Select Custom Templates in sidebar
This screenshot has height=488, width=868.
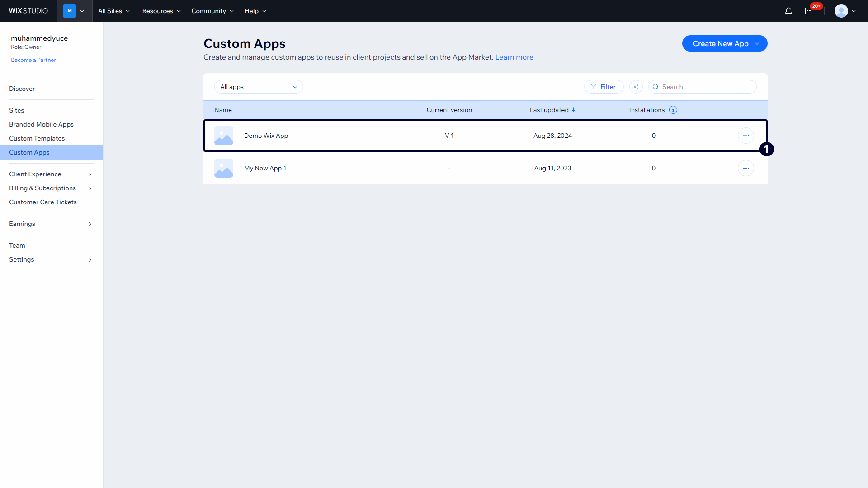click(37, 138)
